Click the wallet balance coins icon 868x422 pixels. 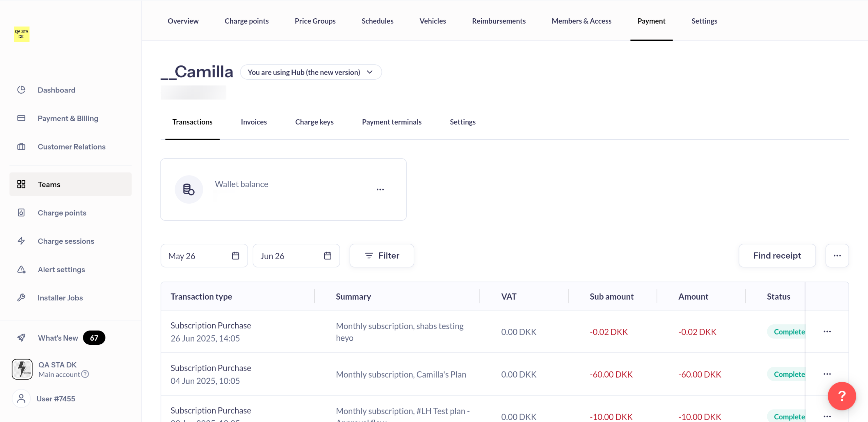[189, 189]
